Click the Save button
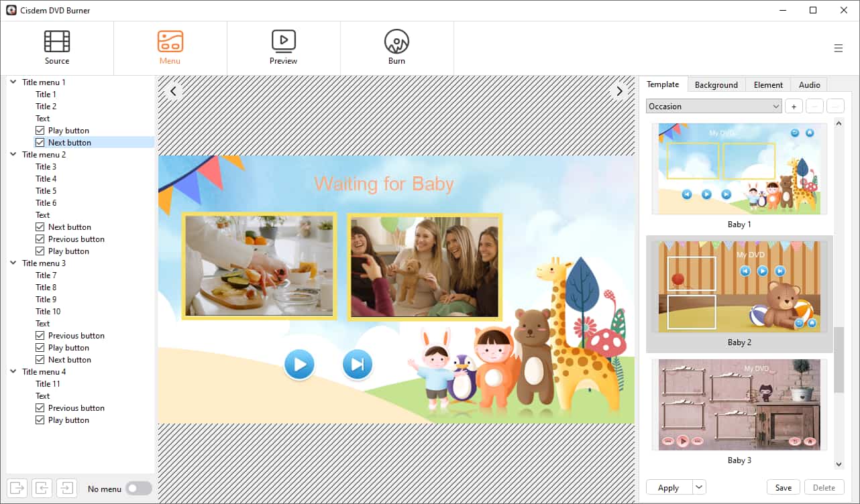The image size is (860, 504). point(783,487)
